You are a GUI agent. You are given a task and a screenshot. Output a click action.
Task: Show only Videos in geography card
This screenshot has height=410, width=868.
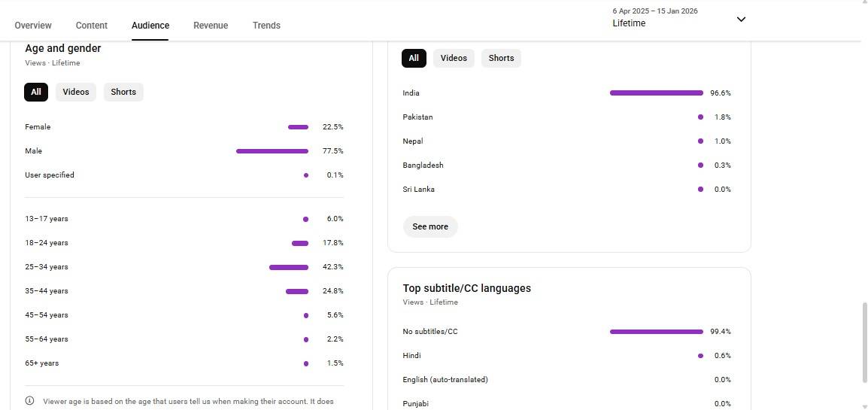pyautogui.click(x=454, y=58)
